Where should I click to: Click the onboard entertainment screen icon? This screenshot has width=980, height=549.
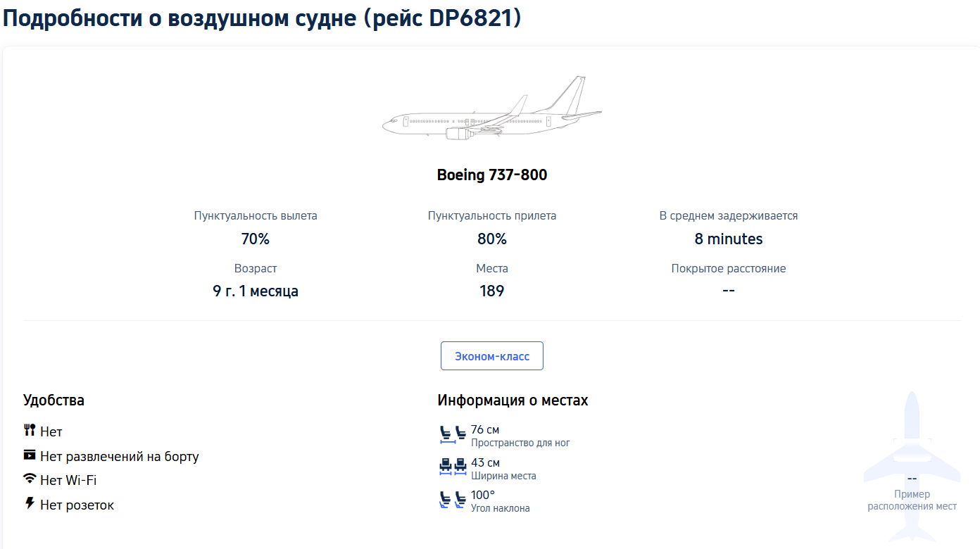(x=29, y=455)
